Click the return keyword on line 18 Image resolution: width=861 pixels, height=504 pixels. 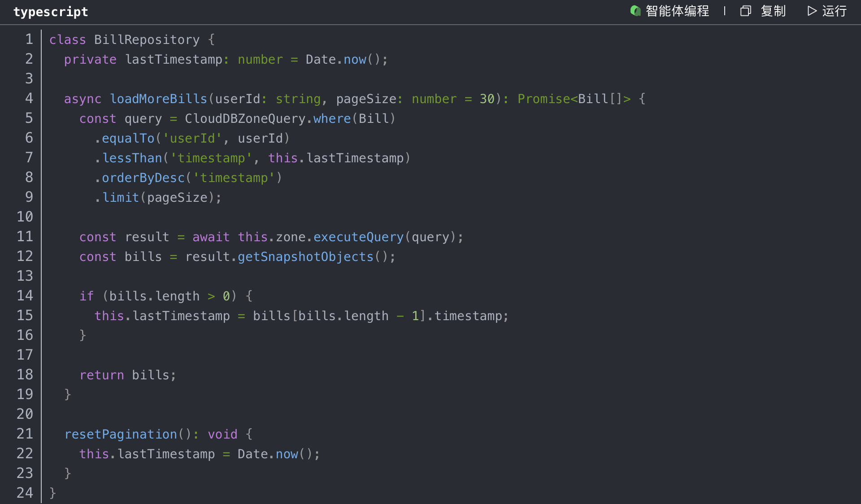[101, 375]
